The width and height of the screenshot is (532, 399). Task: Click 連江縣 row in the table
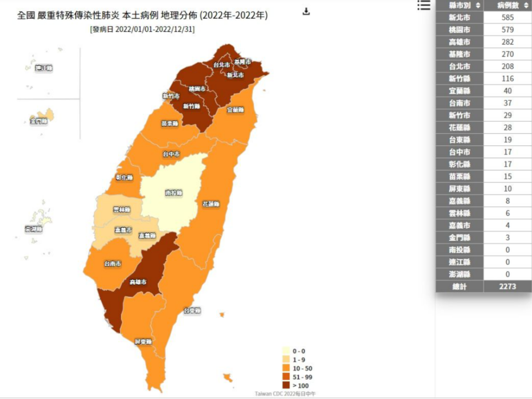point(483,262)
